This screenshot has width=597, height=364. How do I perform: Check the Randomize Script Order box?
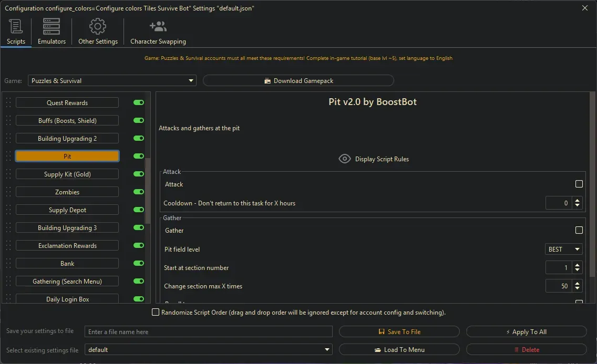[156, 313]
